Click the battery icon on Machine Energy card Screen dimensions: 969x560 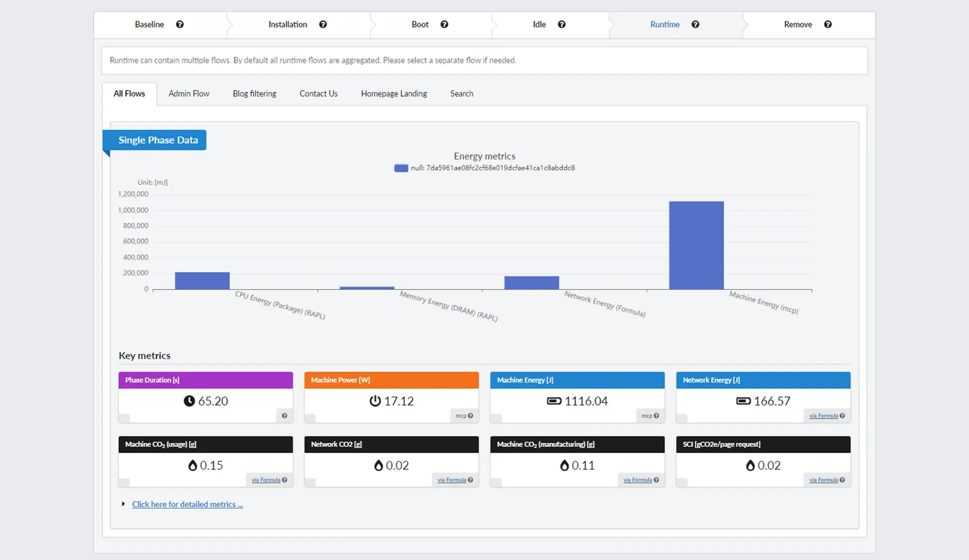(554, 401)
